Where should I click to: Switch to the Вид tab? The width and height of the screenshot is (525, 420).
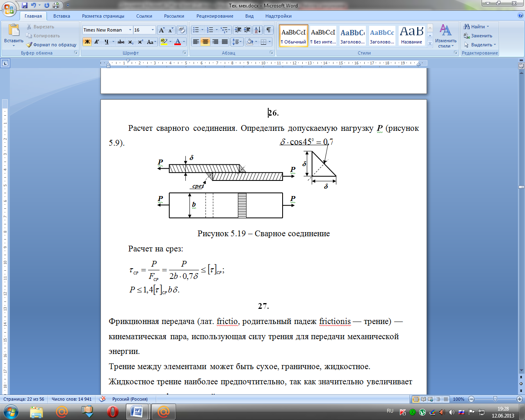(x=249, y=16)
